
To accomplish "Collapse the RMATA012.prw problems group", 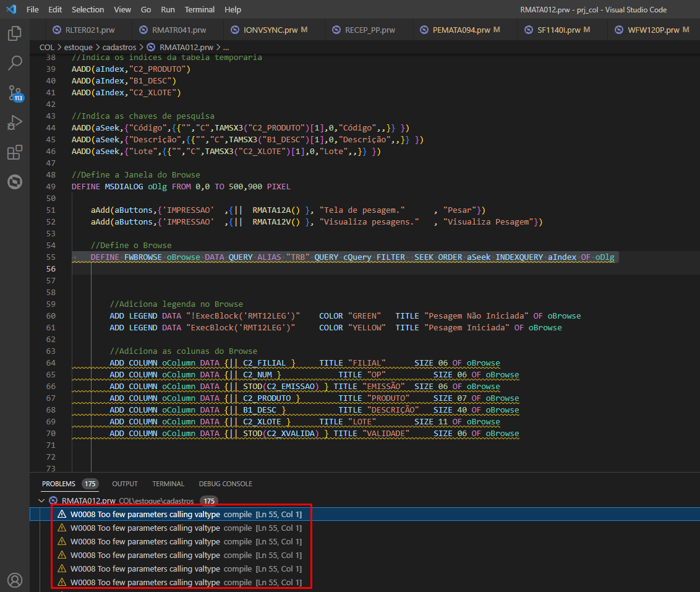I will coord(41,500).
